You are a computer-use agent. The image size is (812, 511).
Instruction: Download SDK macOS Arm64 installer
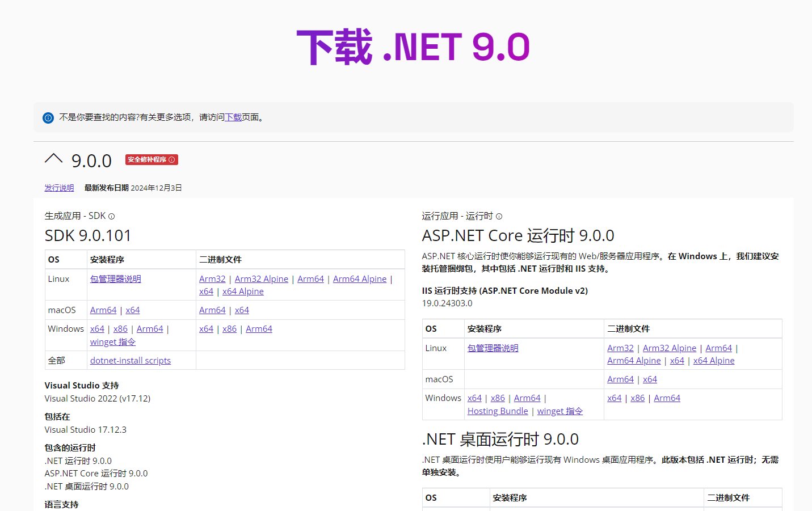pos(103,310)
